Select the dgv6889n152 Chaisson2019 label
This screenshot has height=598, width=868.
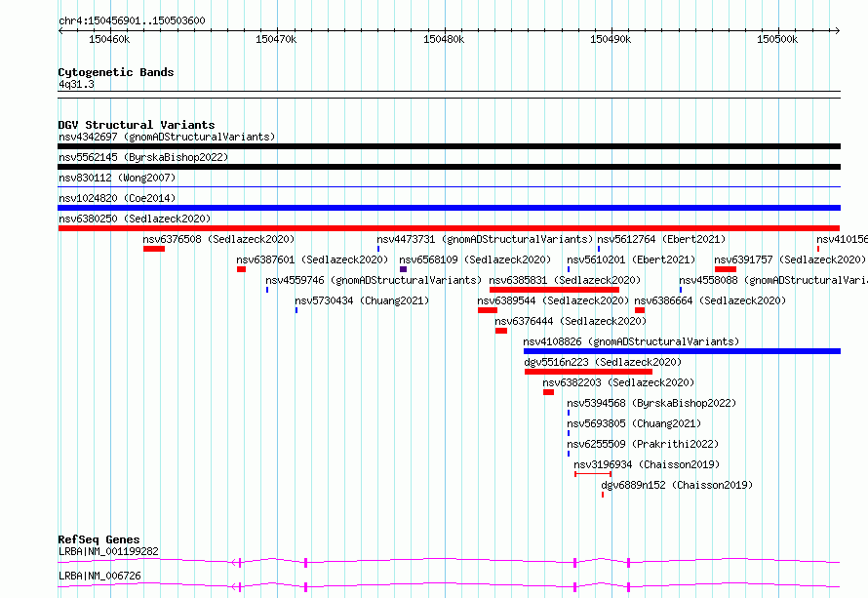click(x=677, y=485)
